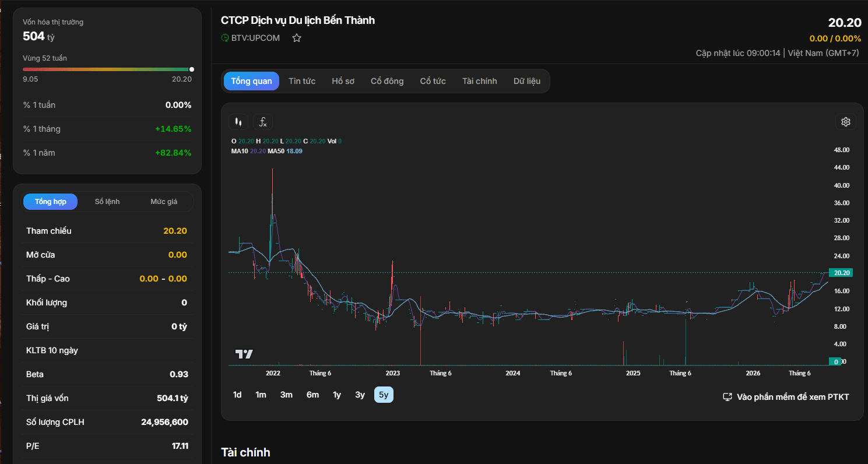Click the 0.00 / 0.00% price change
Screen dimensions: 868x464
click(x=835, y=38)
